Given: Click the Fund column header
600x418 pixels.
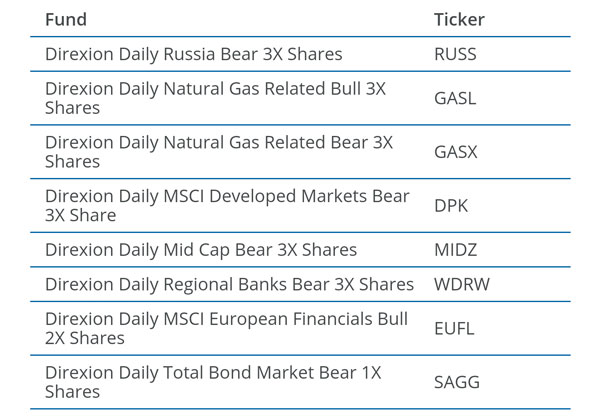Looking at the screenshot, I should 66,19.
